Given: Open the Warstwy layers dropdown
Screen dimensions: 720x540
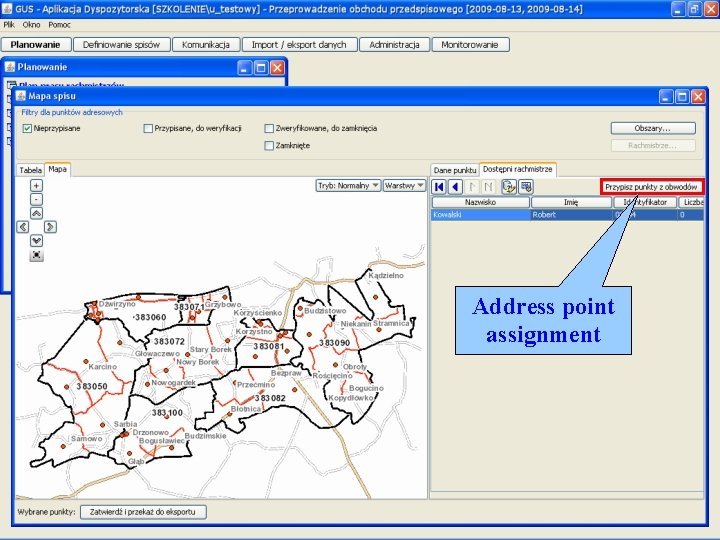Looking at the screenshot, I should point(404,186).
